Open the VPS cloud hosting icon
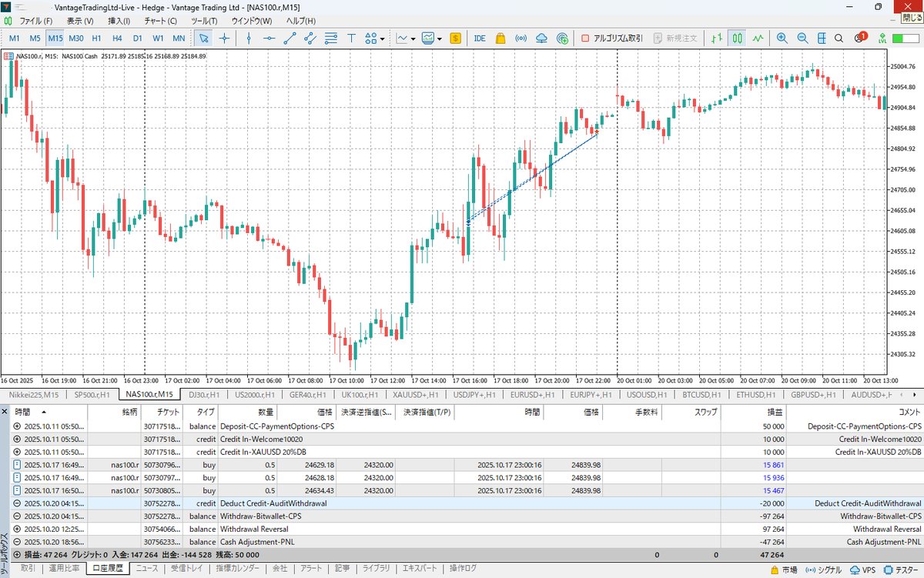 tap(542, 38)
